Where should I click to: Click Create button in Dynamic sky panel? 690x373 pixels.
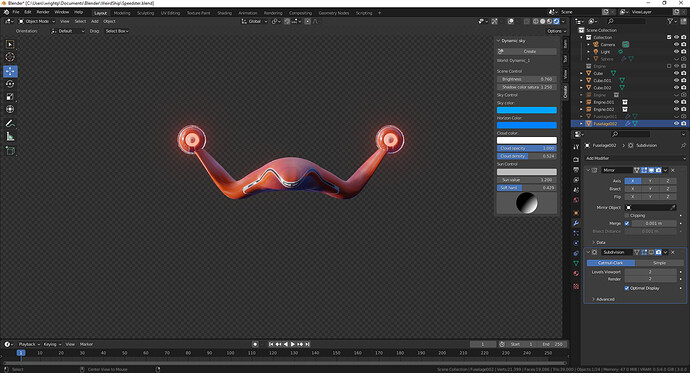tap(530, 51)
